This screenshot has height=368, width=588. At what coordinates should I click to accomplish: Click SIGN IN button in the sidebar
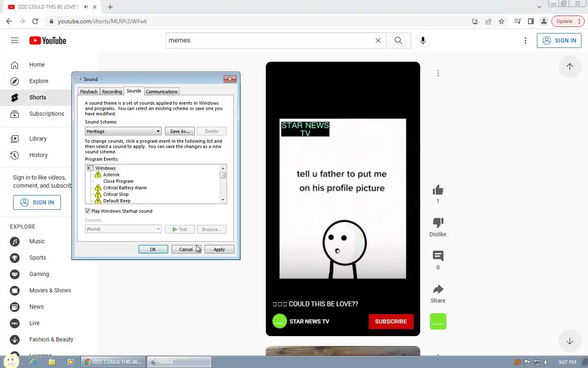pyautogui.click(x=37, y=202)
